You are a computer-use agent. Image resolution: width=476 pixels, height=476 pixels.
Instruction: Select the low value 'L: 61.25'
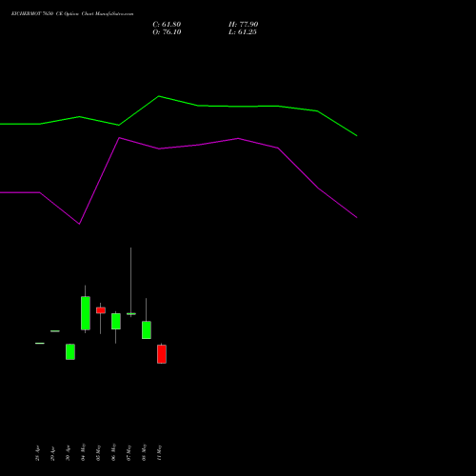click(x=243, y=31)
